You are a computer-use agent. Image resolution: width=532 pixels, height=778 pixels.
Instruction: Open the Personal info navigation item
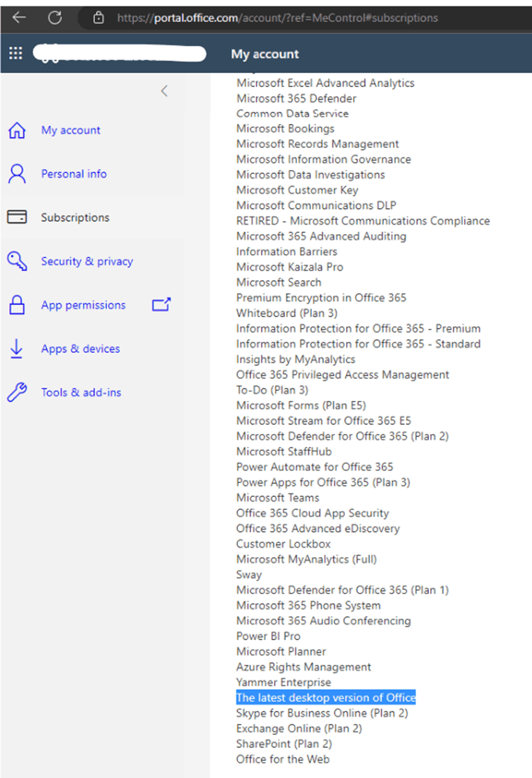(74, 173)
